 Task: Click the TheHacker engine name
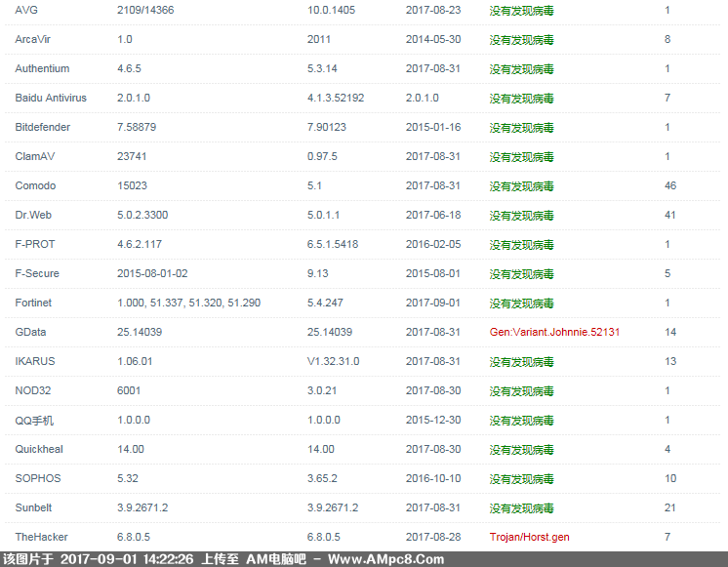(41, 537)
